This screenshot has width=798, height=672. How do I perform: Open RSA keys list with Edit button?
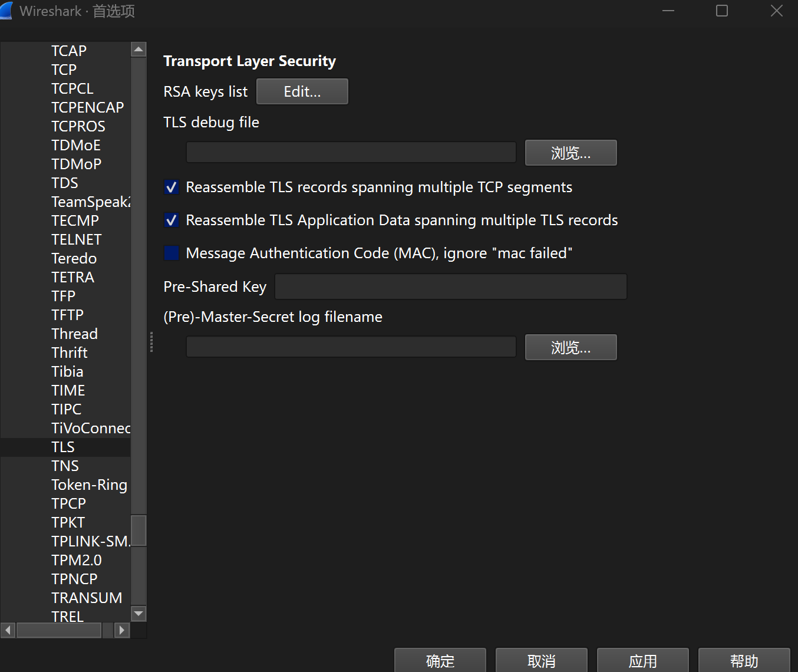click(x=302, y=91)
